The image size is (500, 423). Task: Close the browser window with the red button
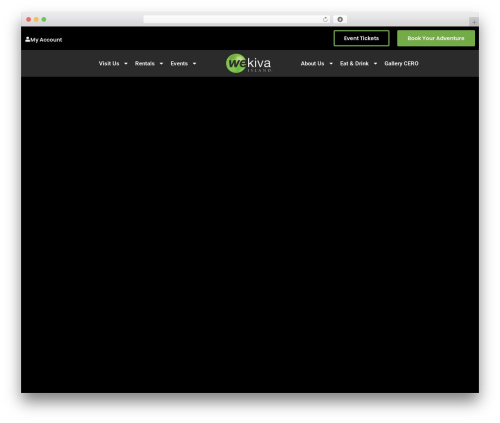pos(29,19)
